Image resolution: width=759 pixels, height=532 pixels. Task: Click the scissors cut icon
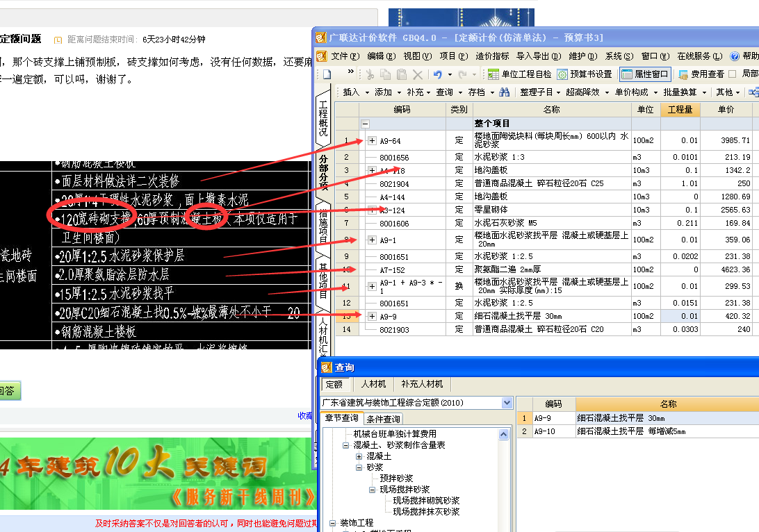click(370, 74)
